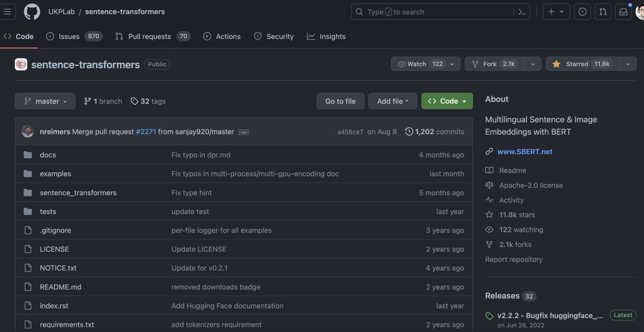Open the notifications inbox icon
The width and height of the screenshot is (644, 332).
(623, 12)
